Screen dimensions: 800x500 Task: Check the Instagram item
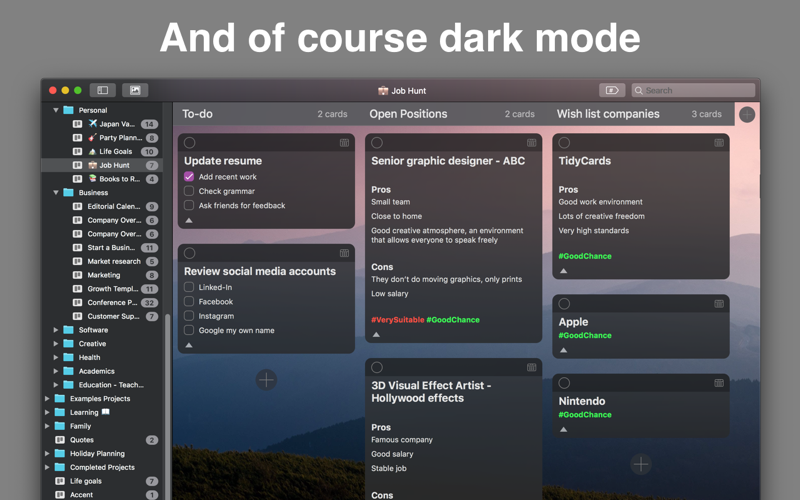(189, 315)
